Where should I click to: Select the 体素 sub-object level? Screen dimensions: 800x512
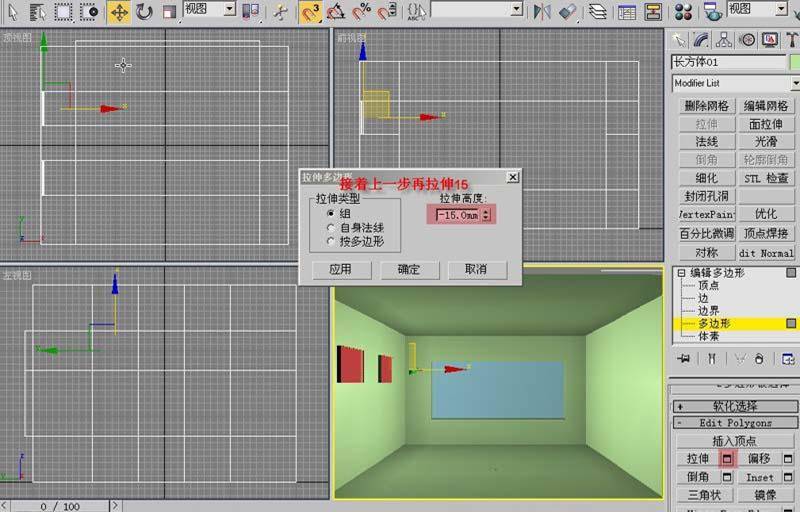[x=708, y=336]
